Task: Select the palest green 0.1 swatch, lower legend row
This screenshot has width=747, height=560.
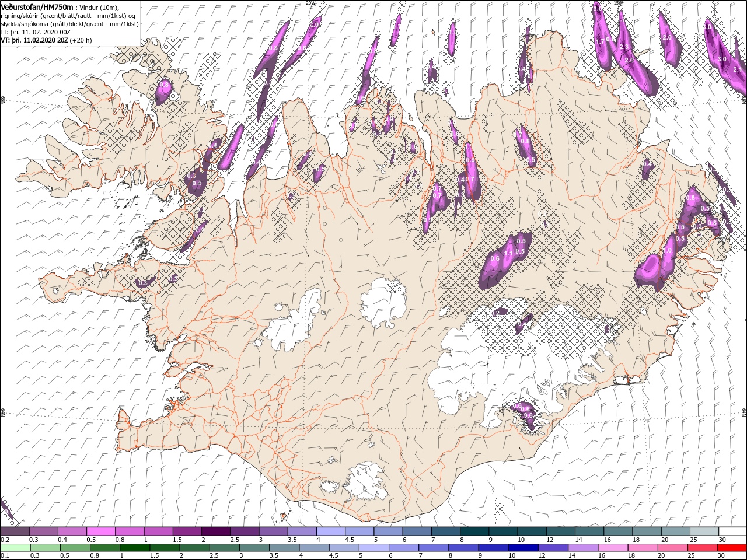Action: click(x=15, y=548)
